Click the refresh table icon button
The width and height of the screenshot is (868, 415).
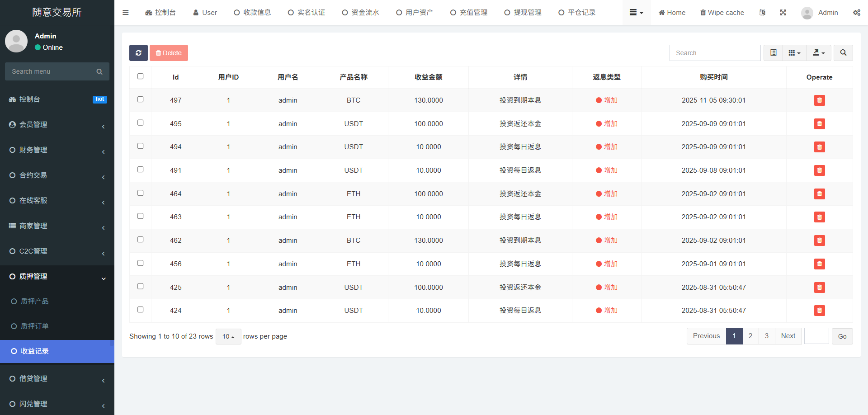coord(138,53)
